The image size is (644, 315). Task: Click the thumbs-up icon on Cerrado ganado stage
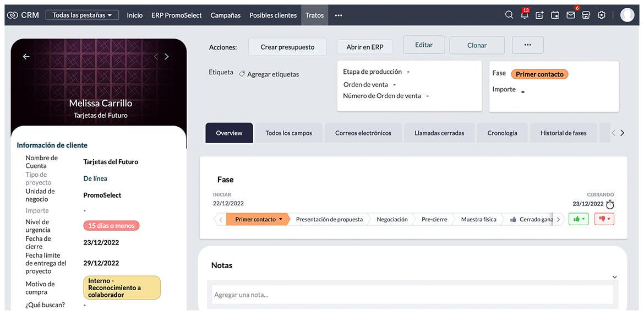(513, 219)
